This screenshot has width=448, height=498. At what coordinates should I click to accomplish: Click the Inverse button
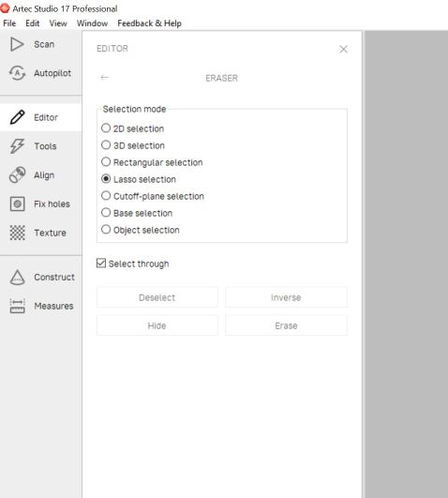click(x=286, y=297)
